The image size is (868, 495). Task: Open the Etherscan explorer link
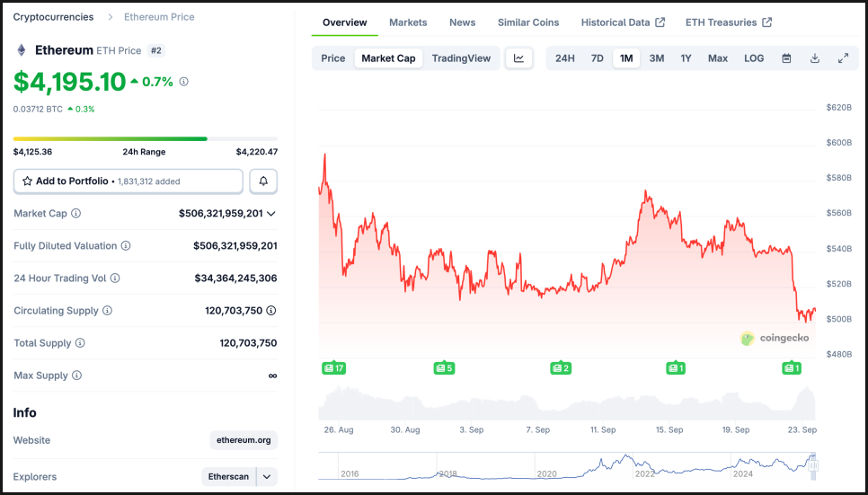(228, 477)
